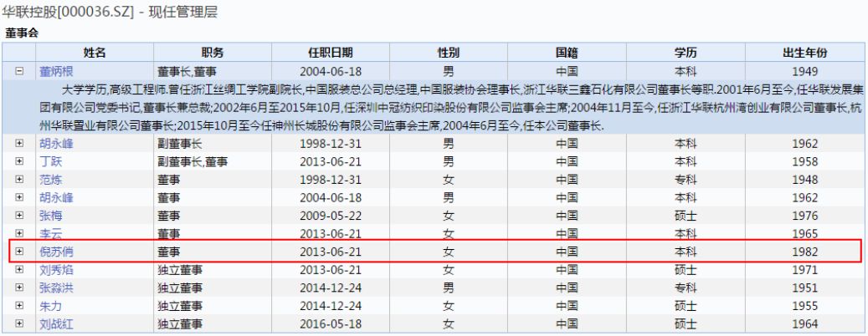Select birth year 1955 cell
Screen dimensions: 868x336
(x=804, y=306)
